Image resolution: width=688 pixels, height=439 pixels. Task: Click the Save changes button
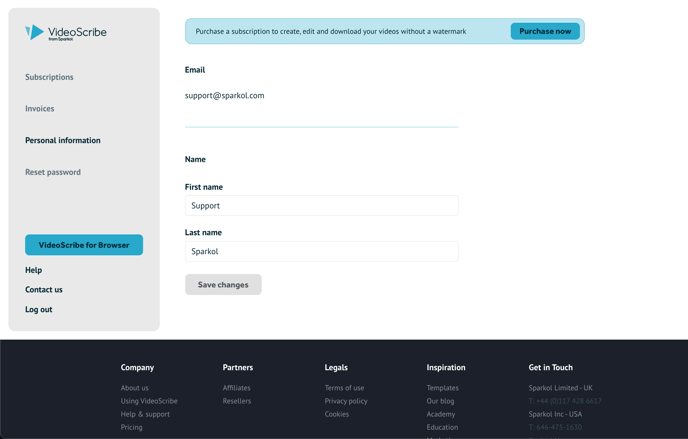pyautogui.click(x=223, y=285)
